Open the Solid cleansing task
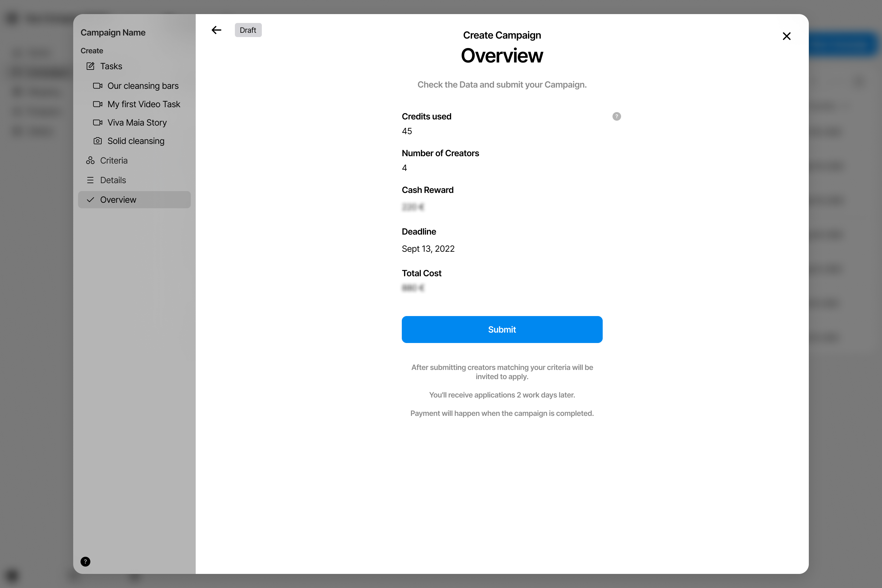The width and height of the screenshot is (882, 588). click(136, 141)
